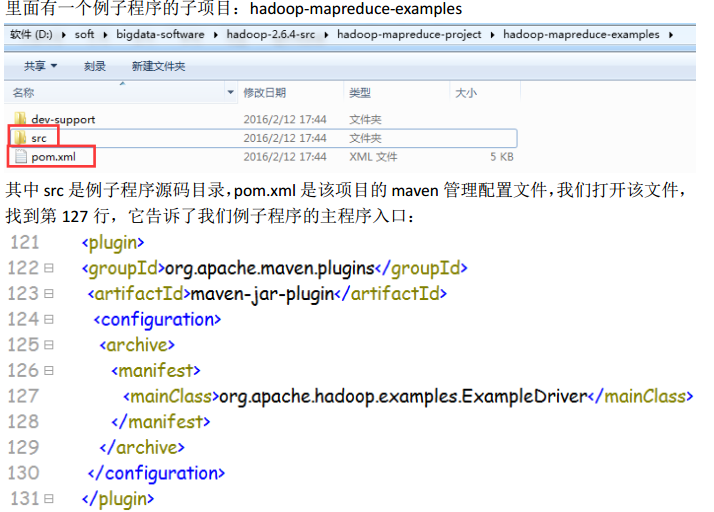Sort by the 类型 column header
This screenshot has height=512, width=714.
pyautogui.click(x=360, y=93)
